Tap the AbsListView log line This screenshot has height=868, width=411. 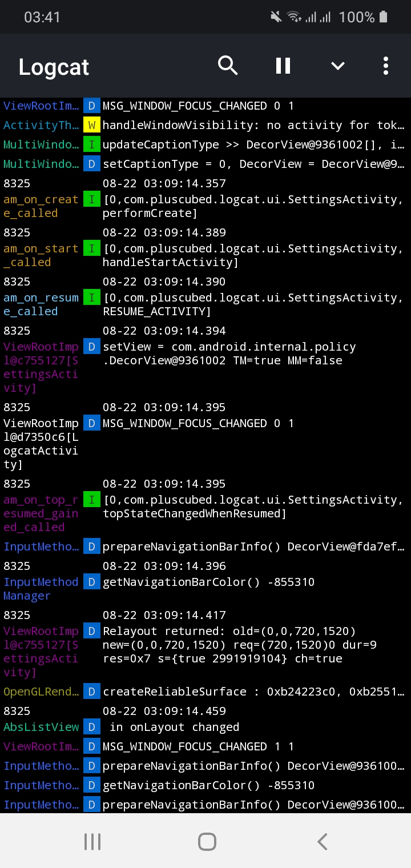[171, 726]
